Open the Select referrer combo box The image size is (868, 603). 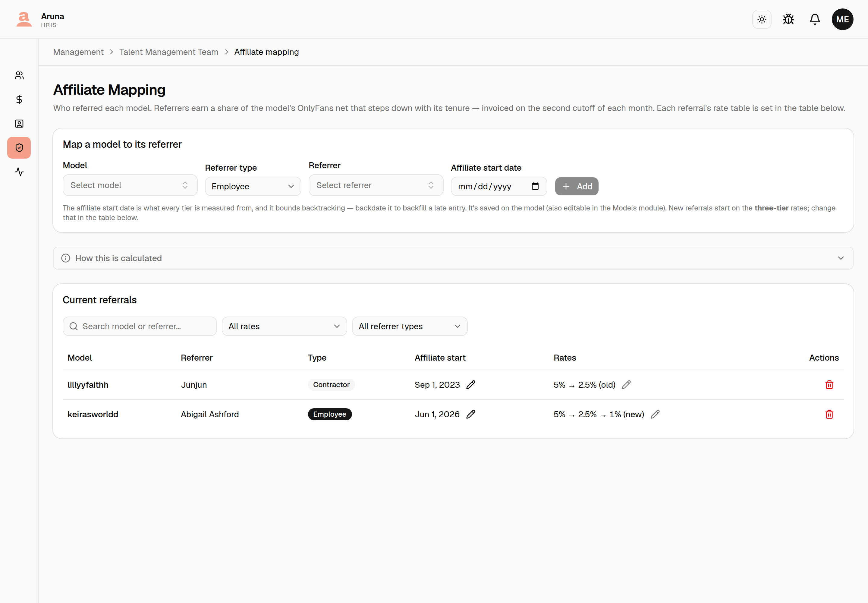click(376, 185)
